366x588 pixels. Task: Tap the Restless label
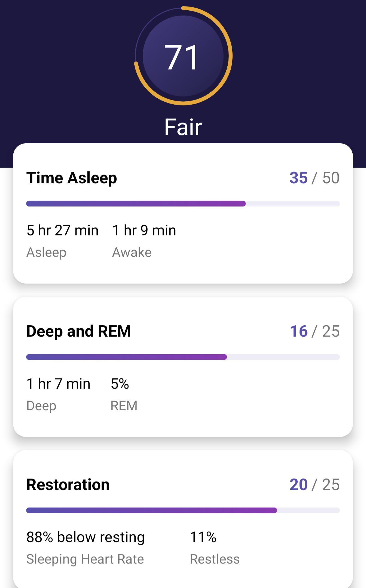pos(215,559)
